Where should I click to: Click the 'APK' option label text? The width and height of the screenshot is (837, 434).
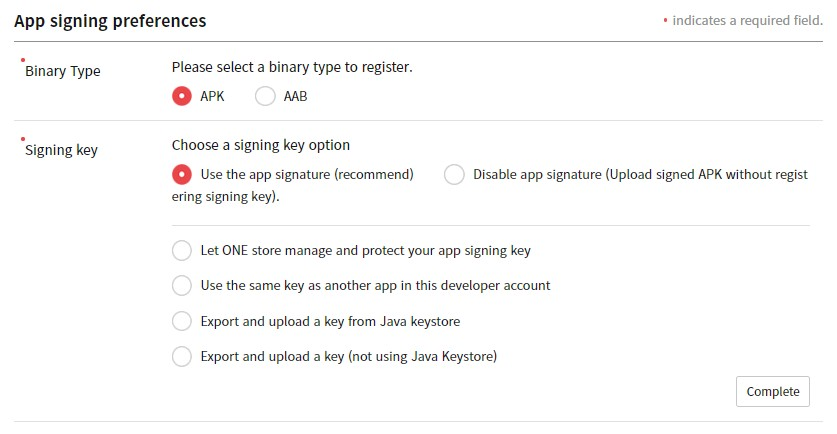[212, 96]
